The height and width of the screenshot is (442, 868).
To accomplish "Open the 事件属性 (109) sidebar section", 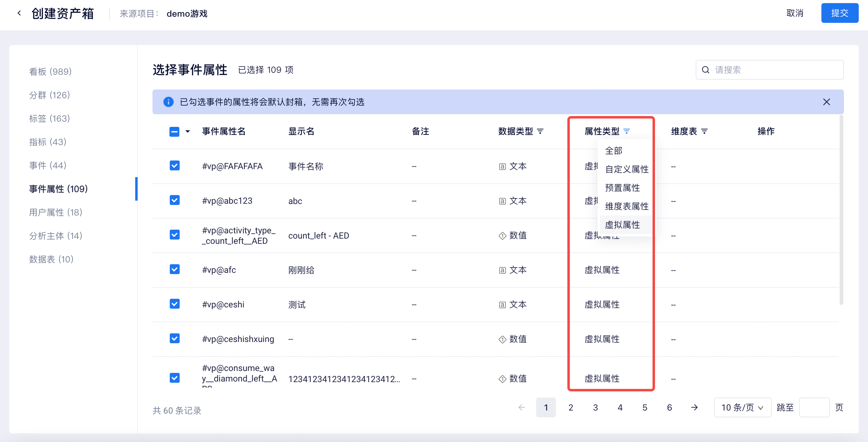I will (x=58, y=189).
